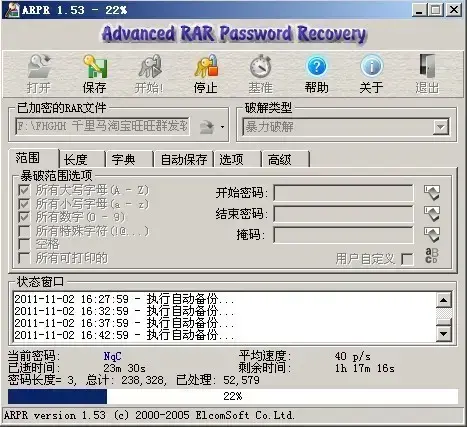This screenshot has width=467, height=427.
Task: Click the browse RAR file folder icon
Action: [207, 127]
